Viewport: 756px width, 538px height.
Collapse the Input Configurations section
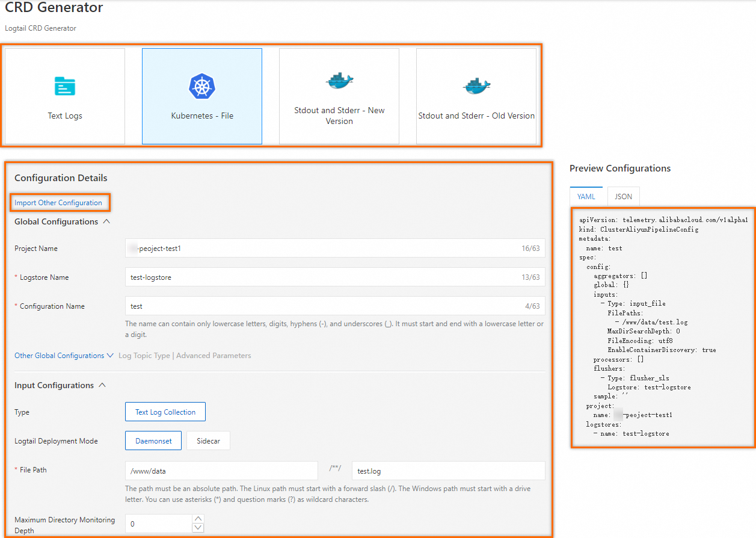point(102,385)
